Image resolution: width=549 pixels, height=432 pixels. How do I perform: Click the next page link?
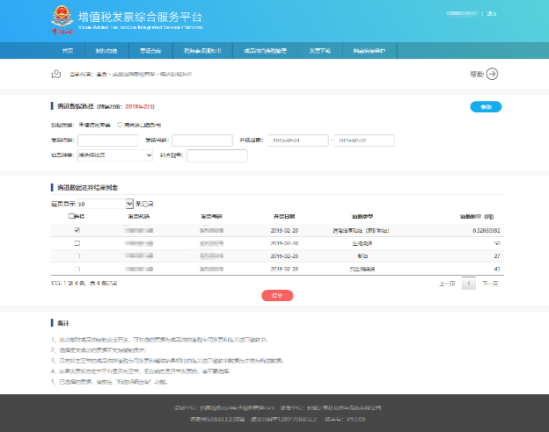490,284
